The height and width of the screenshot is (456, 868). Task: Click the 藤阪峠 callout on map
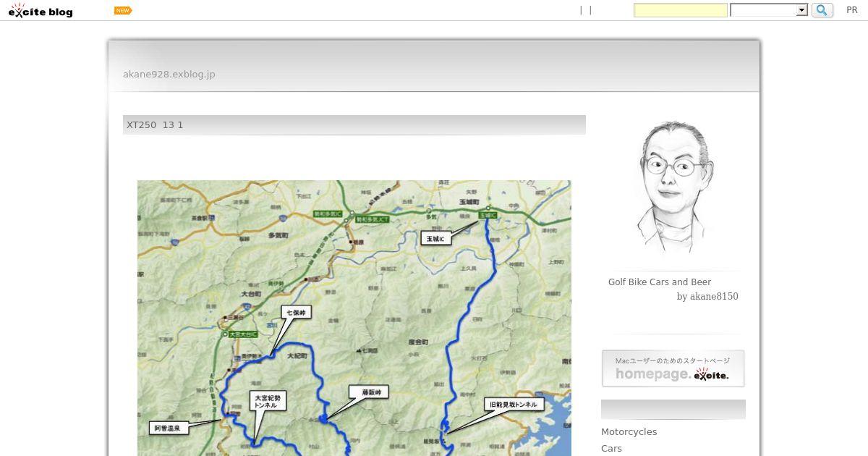tap(370, 392)
